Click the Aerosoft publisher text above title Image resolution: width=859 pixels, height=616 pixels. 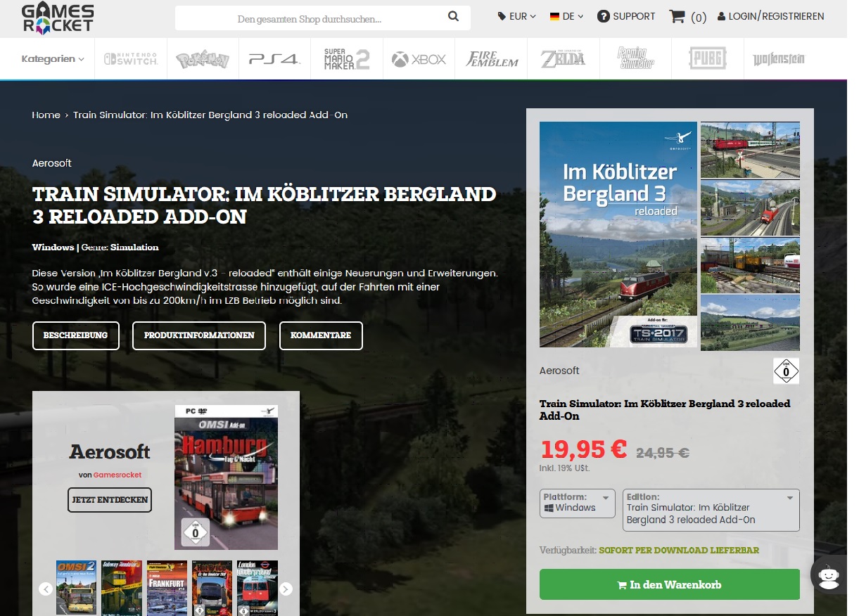[x=51, y=163]
